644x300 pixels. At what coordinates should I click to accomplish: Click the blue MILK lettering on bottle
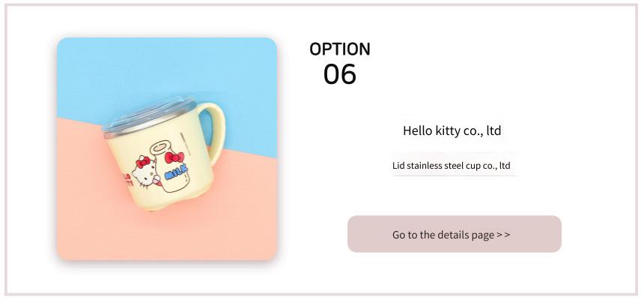176,172
